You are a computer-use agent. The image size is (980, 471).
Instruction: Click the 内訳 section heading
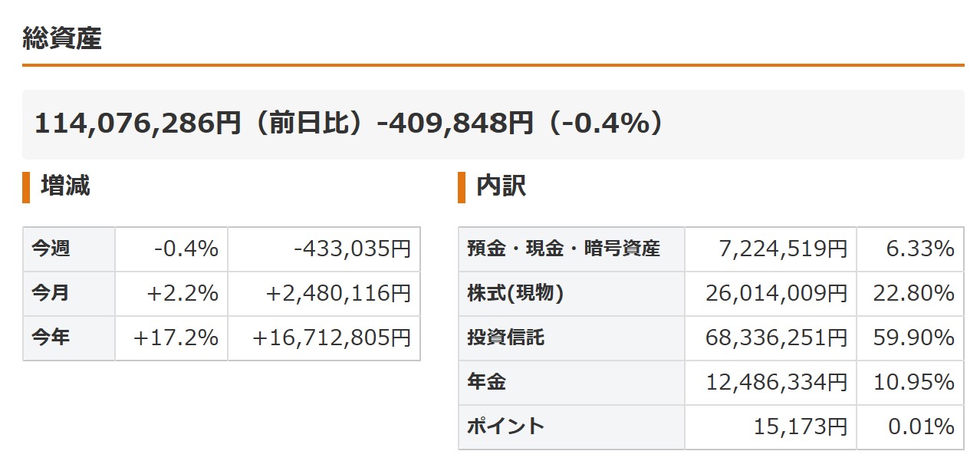pyautogui.click(x=501, y=186)
